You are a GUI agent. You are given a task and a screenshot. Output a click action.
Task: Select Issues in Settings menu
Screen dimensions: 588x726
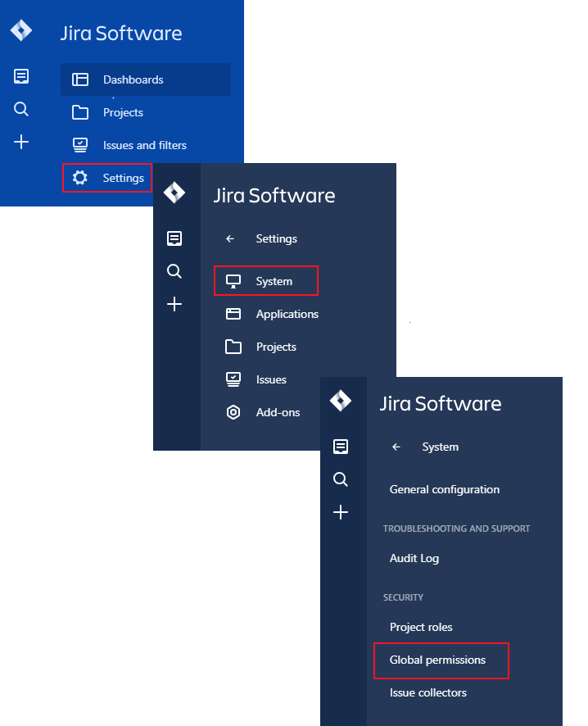272,379
